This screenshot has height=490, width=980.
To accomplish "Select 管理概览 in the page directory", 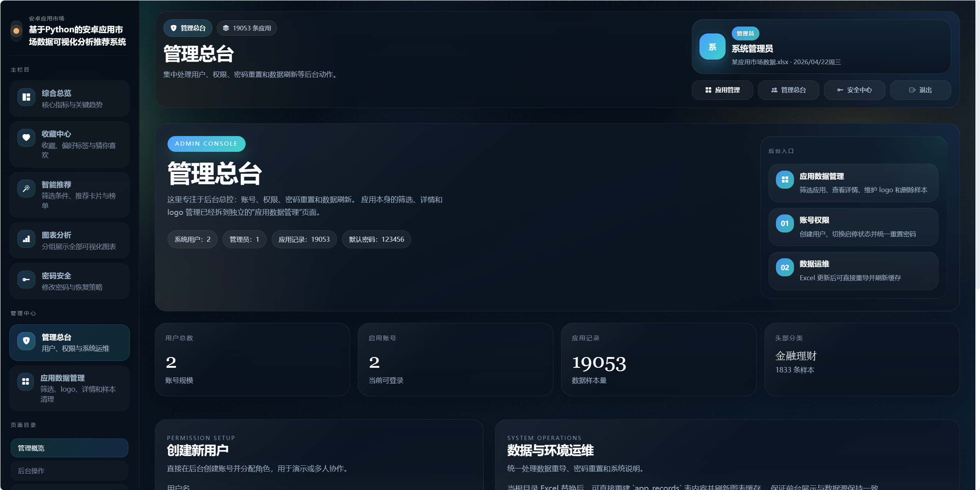I will click(x=69, y=448).
